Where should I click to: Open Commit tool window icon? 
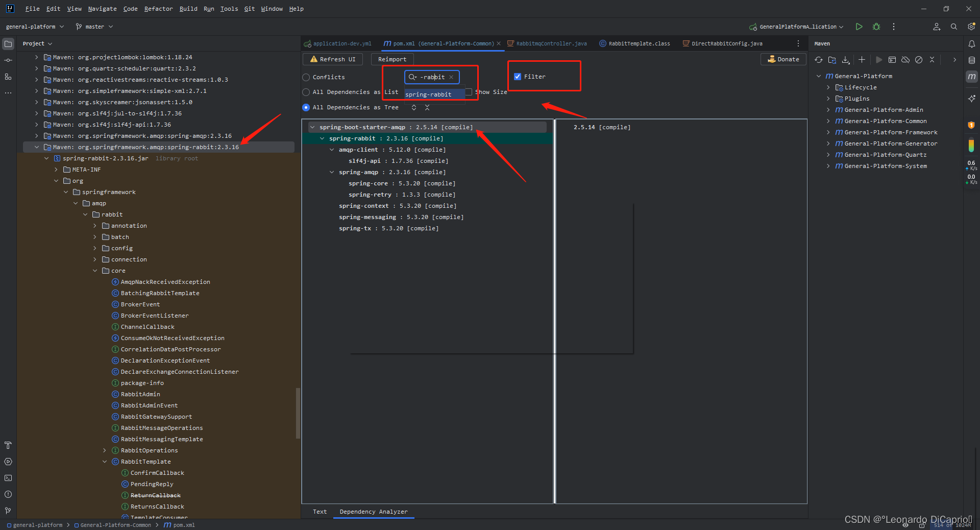[x=8, y=60]
